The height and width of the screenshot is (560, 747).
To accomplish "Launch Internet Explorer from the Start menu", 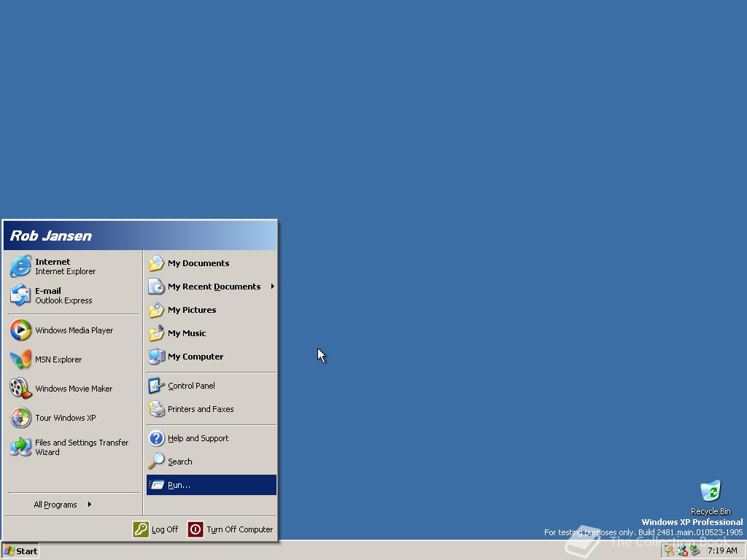I will point(74,266).
